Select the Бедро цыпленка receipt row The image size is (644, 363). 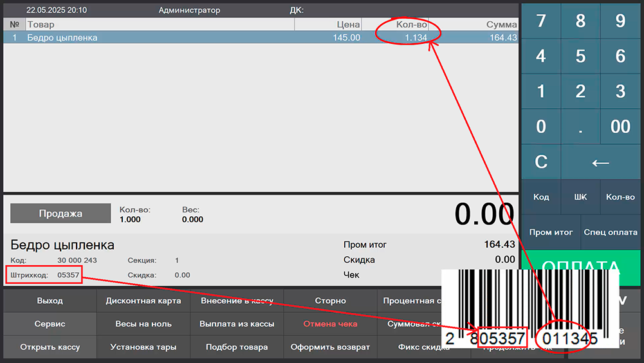pos(193,38)
